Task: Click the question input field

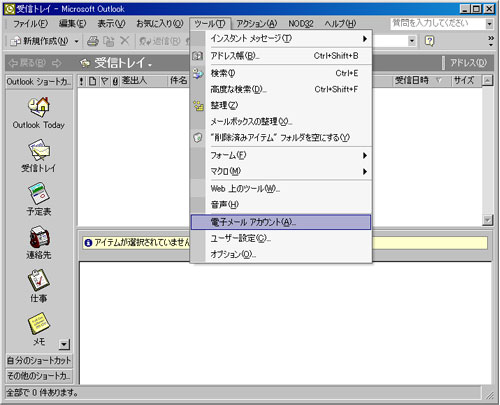Action: click(438, 24)
